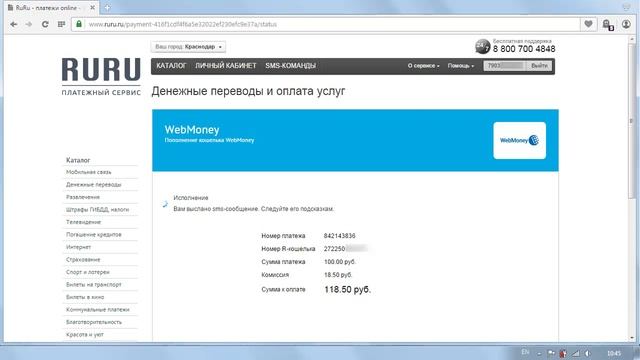Open Спорт и лотереи in the catalog

pos(88,272)
